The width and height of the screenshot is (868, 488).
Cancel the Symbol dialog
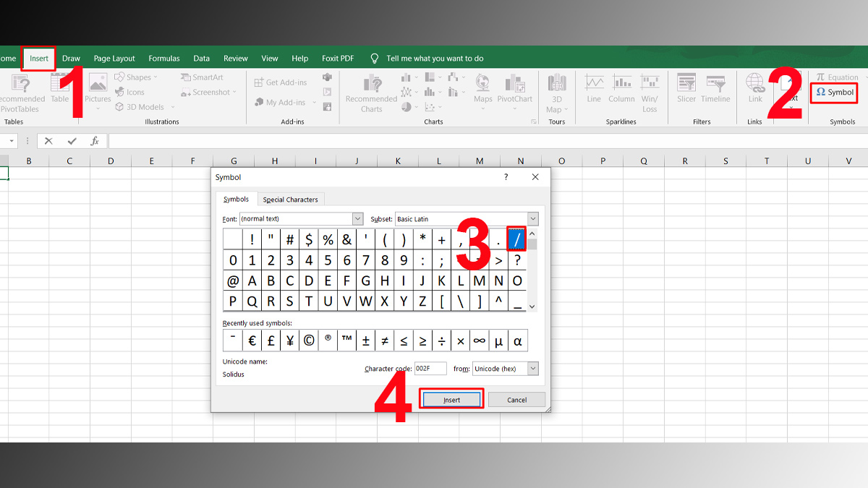coord(516,398)
